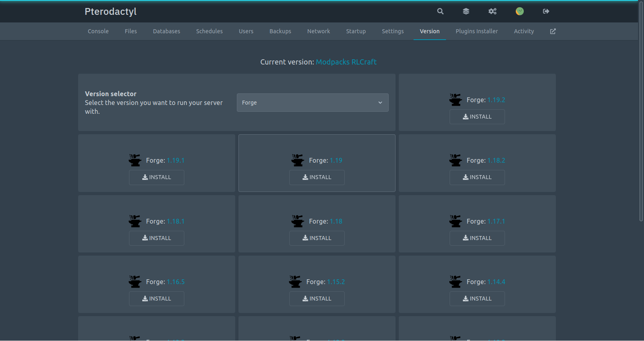The image size is (644, 341).
Task: Install Forge 1.17.1
Action: pos(477,238)
